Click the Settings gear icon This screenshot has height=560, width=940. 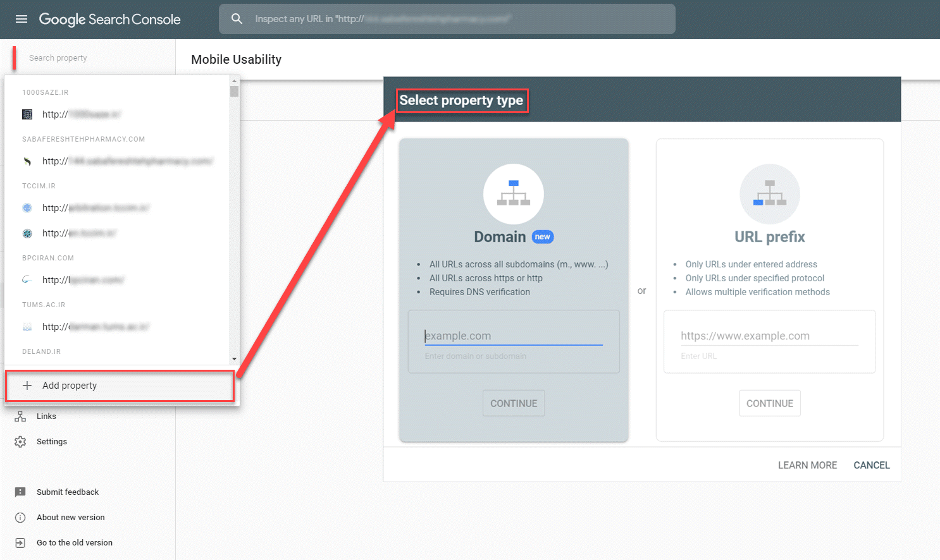20,442
